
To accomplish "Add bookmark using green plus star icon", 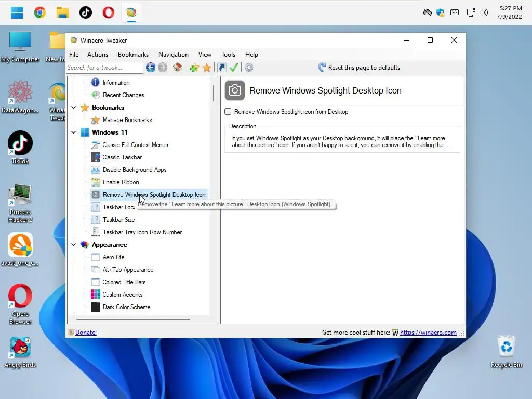I will [x=194, y=68].
